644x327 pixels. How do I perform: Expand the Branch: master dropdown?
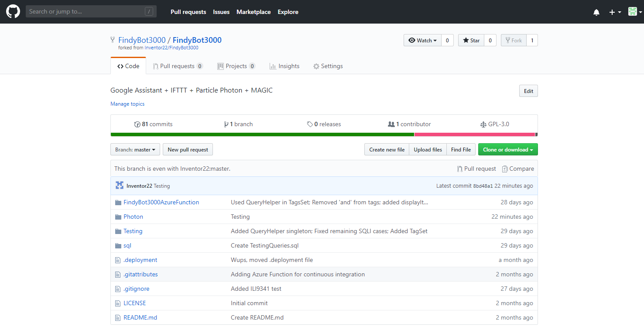click(x=135, y=149)
